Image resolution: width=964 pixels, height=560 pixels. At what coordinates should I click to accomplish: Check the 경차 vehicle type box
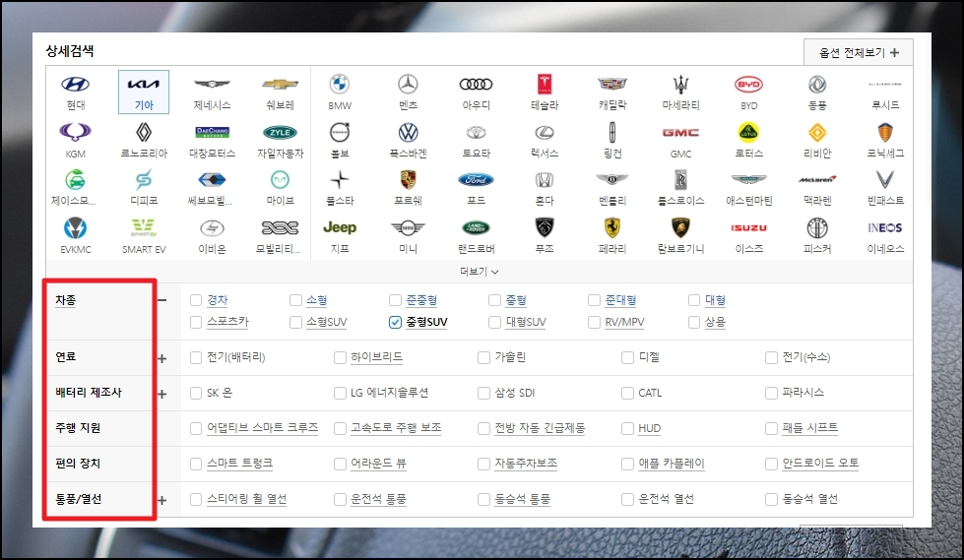point(196,300)
